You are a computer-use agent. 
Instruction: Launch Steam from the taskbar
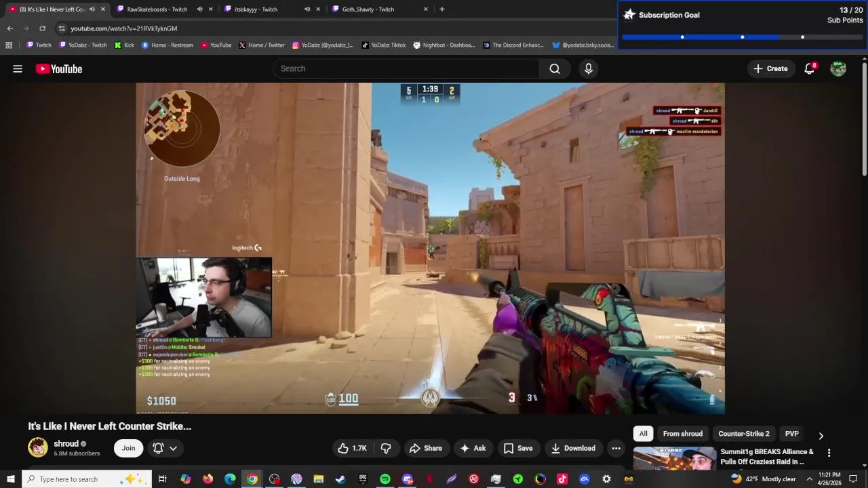pos(340,479)
